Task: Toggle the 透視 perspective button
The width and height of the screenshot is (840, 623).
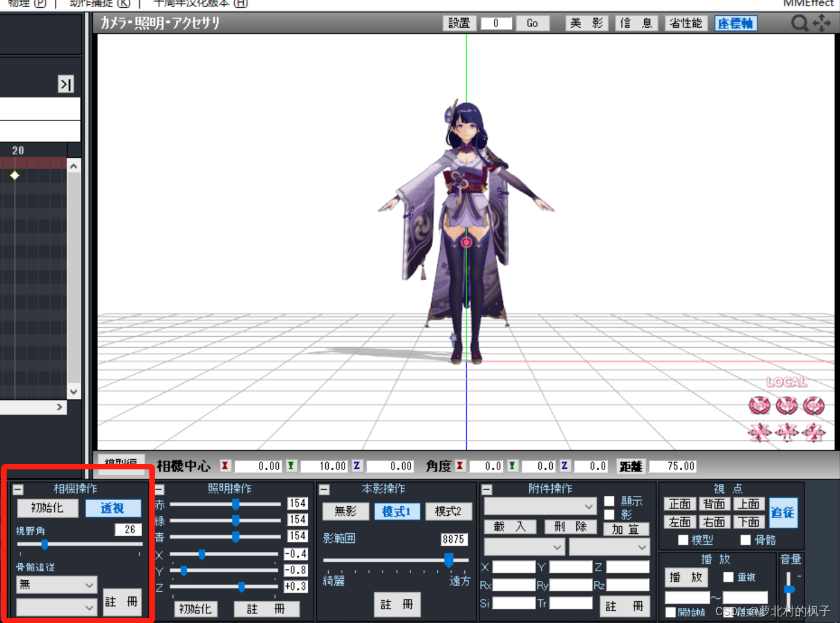Action: click(x=113, y=508)
